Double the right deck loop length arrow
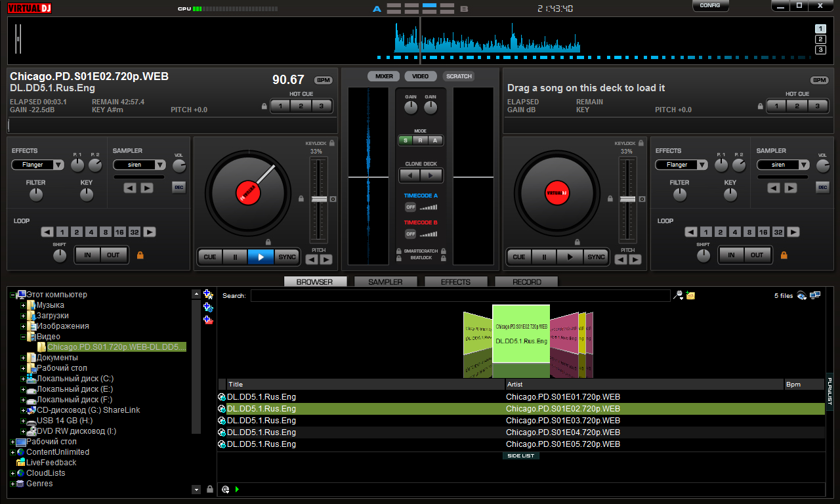Viewport: 840px width, 504px height. point(793,232)
